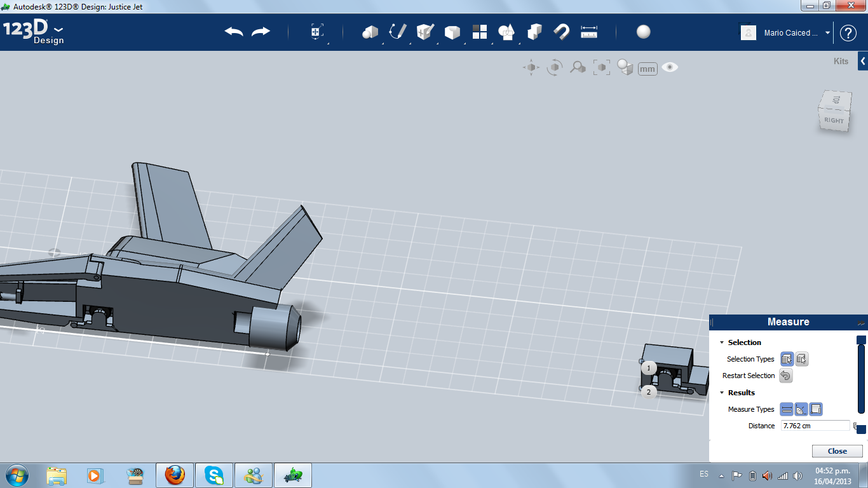Screen dimensions: 868x488
Task: Collapse the Selection section
Action: coord(722,342)
